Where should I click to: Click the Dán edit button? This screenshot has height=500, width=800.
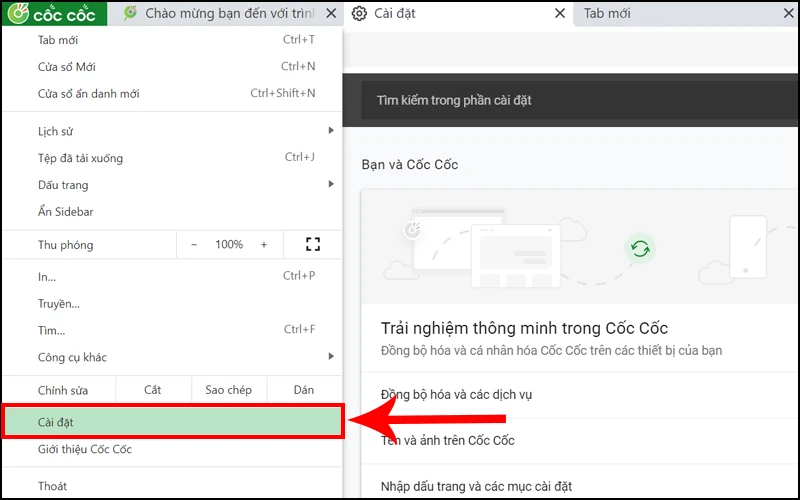(x=304, y=390)
